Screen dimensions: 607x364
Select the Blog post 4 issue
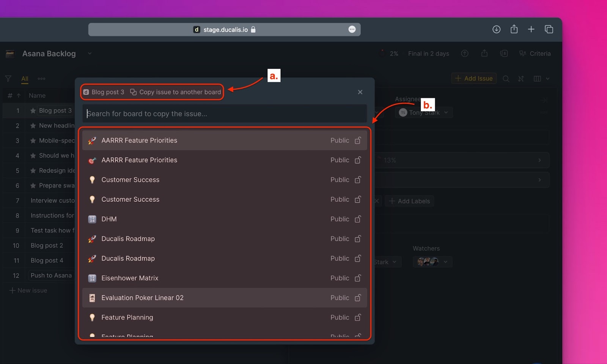tap(47, 260)
